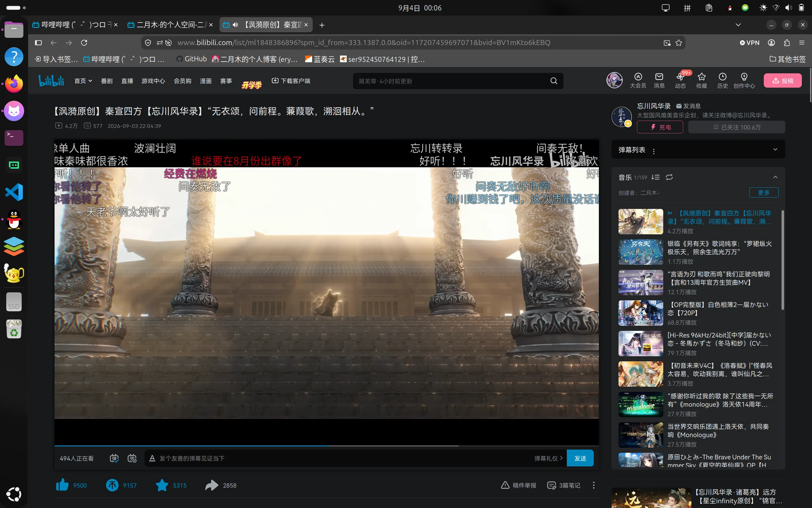Click the 更多 playlist button

coord(764,192)
